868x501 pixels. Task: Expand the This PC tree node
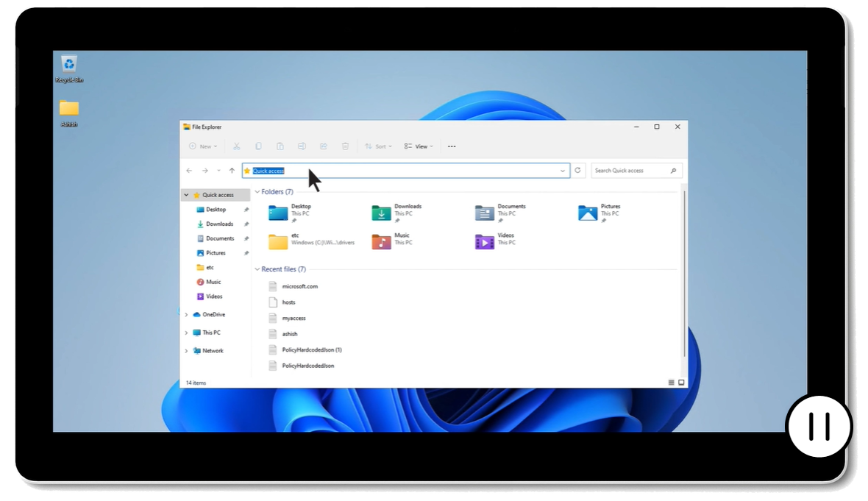pos(186,333)
